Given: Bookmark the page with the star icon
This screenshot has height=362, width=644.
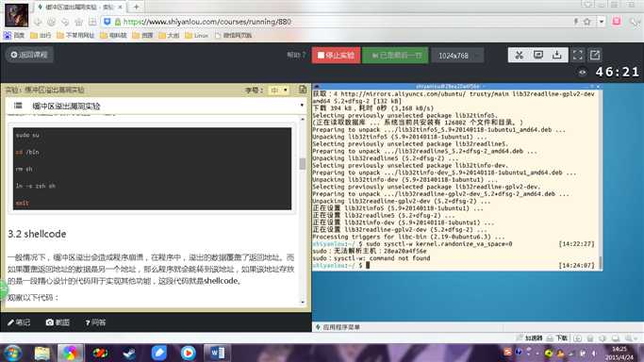Looking at the screenshot, I should 586,22.
